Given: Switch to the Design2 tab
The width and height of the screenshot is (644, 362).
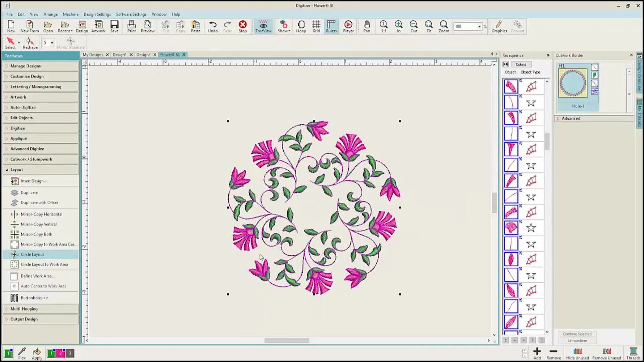Looking at the screenshot, I should [143, 55].
